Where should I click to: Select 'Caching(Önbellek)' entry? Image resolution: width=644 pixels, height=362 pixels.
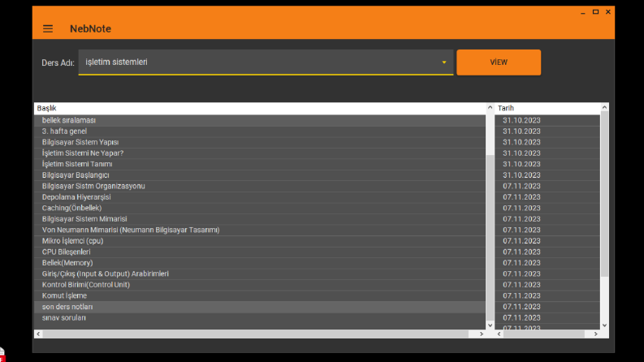(260, 208)
